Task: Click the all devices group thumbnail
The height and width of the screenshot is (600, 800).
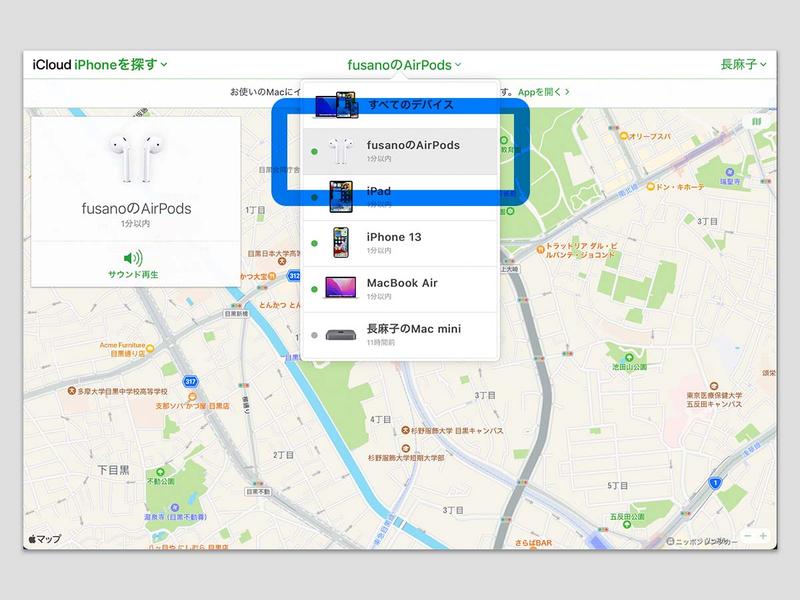Action: pyautogui.click(x=337, y=105)
